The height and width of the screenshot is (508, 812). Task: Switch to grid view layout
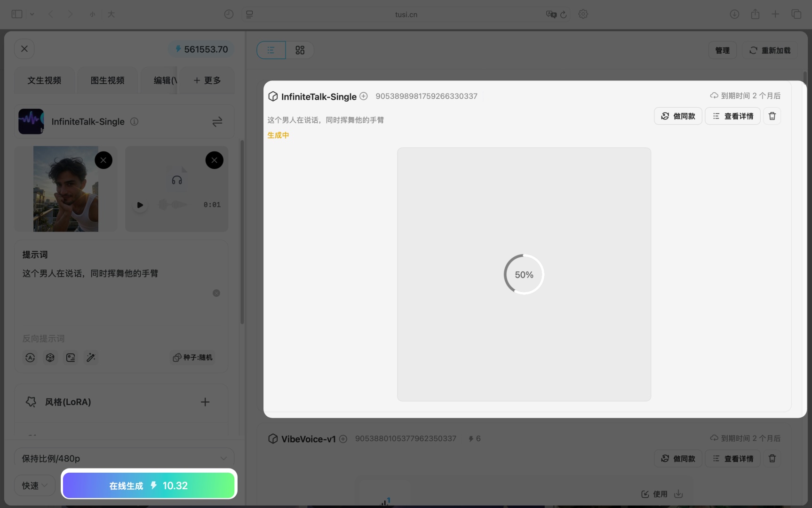pyautogui.click(x=300, y=50)
